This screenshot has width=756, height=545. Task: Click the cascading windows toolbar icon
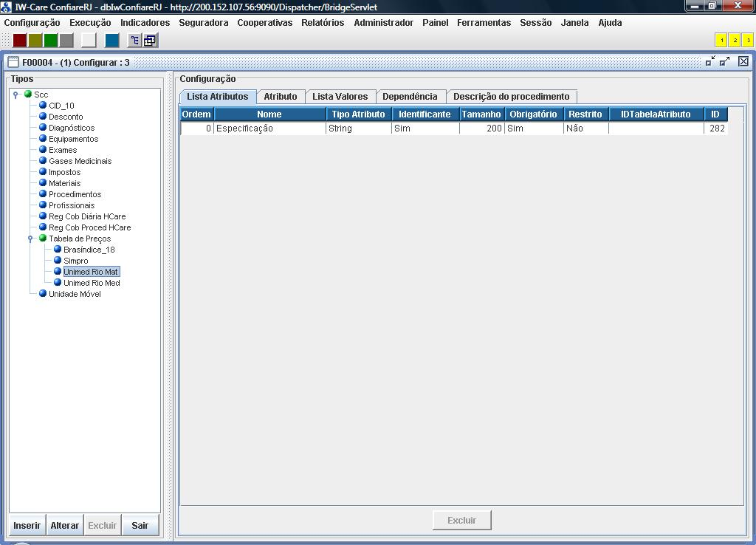tap(150, 40)
